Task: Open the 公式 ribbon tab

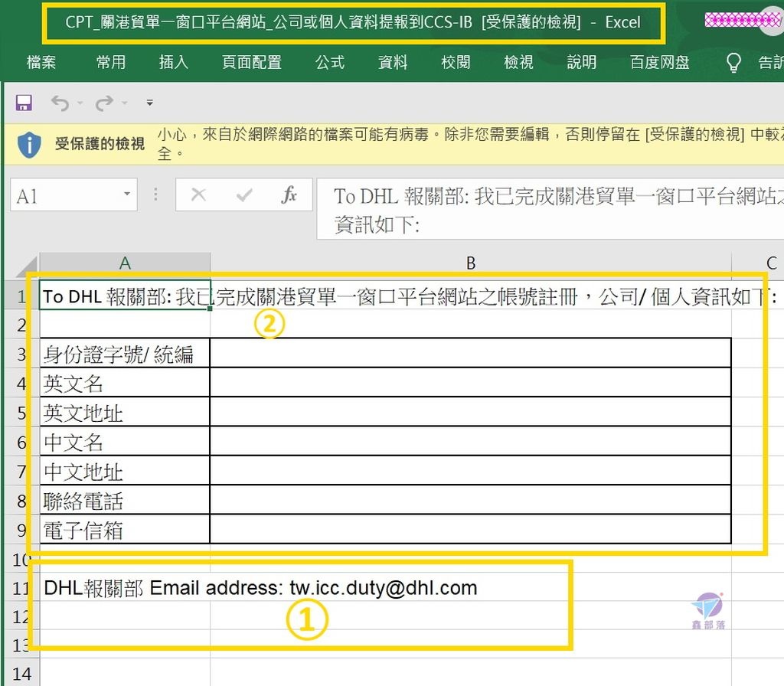Action: point(330,63)
